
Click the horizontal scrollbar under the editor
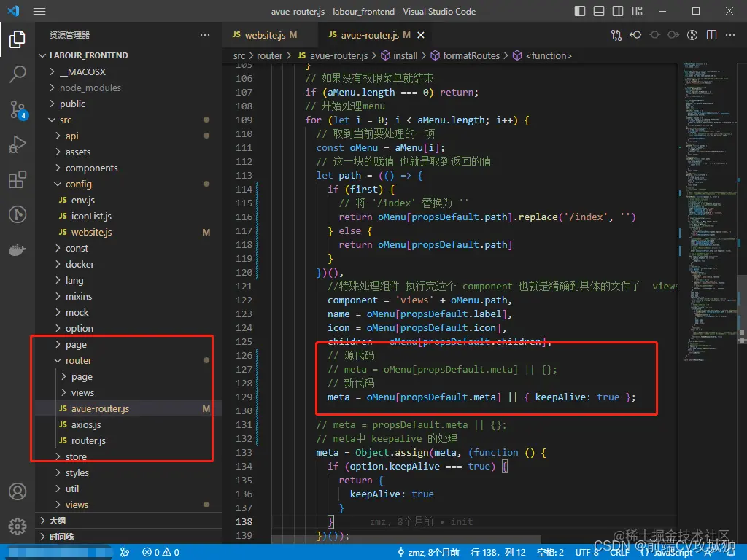pyautogui.click(x=406, y=540)
